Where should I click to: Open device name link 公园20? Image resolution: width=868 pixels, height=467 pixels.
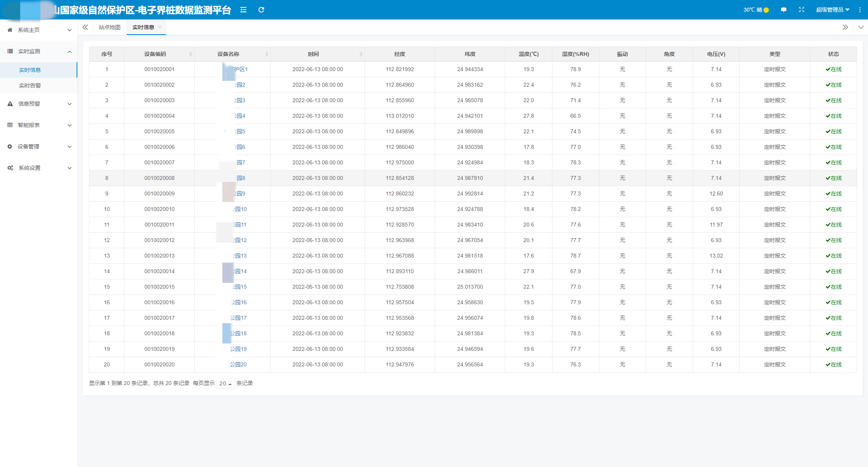click(x=238, y=364)
